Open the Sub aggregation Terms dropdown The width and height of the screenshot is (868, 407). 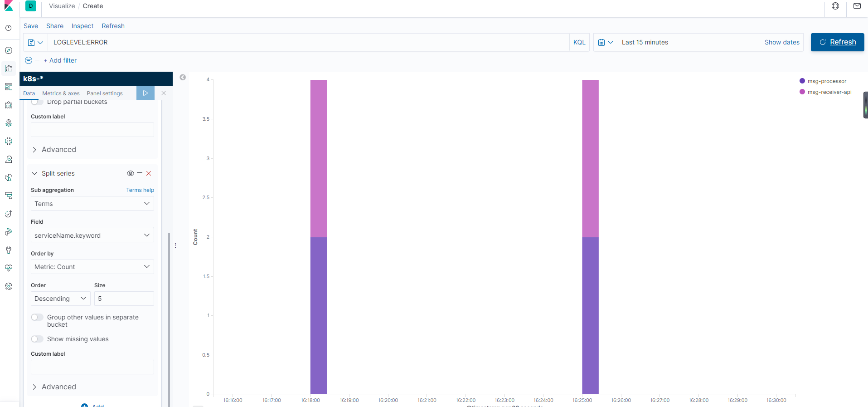click(92, 204)
